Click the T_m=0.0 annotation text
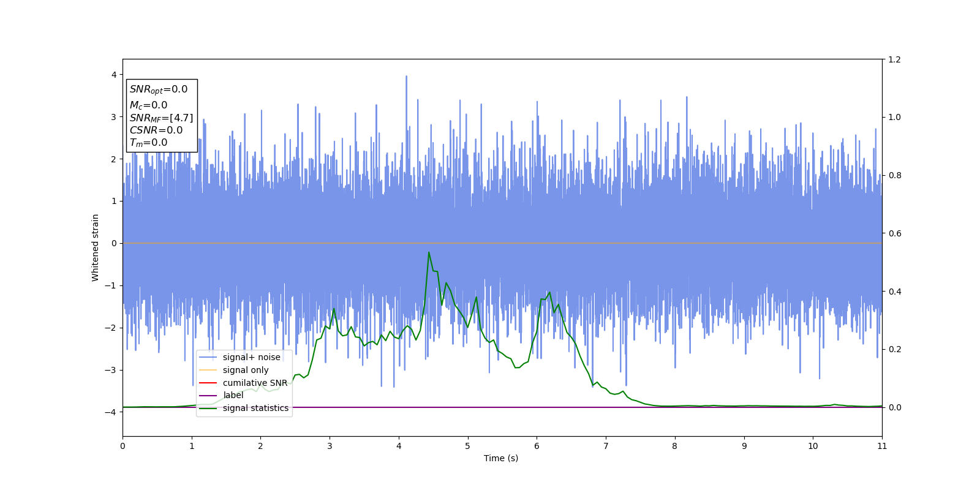 (x=148, y=143)
